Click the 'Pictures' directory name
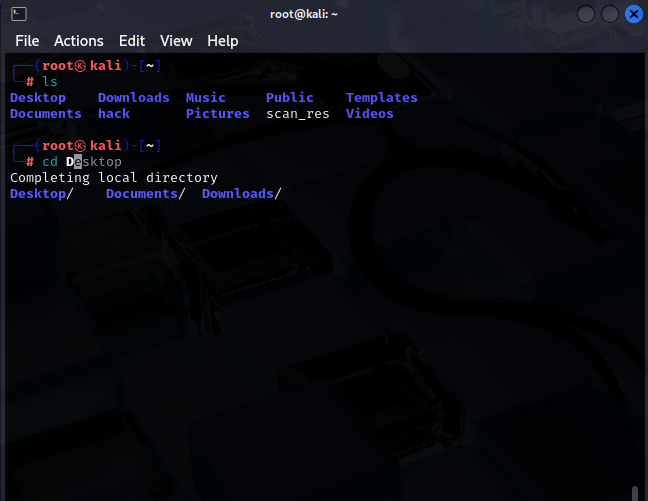The height and width of the screenshot is (501, 648). [218, 114]
